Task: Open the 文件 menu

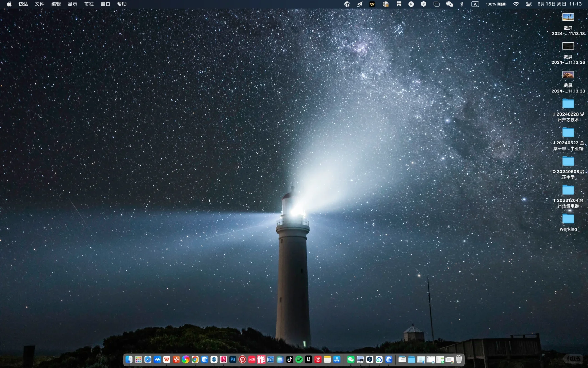Action: point(39,4)
